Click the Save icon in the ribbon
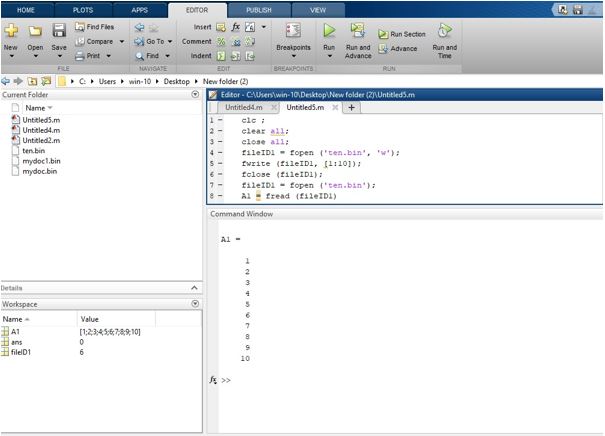This screenshot has width=605, height=436. pyautogui.click(x=59, y=31)
